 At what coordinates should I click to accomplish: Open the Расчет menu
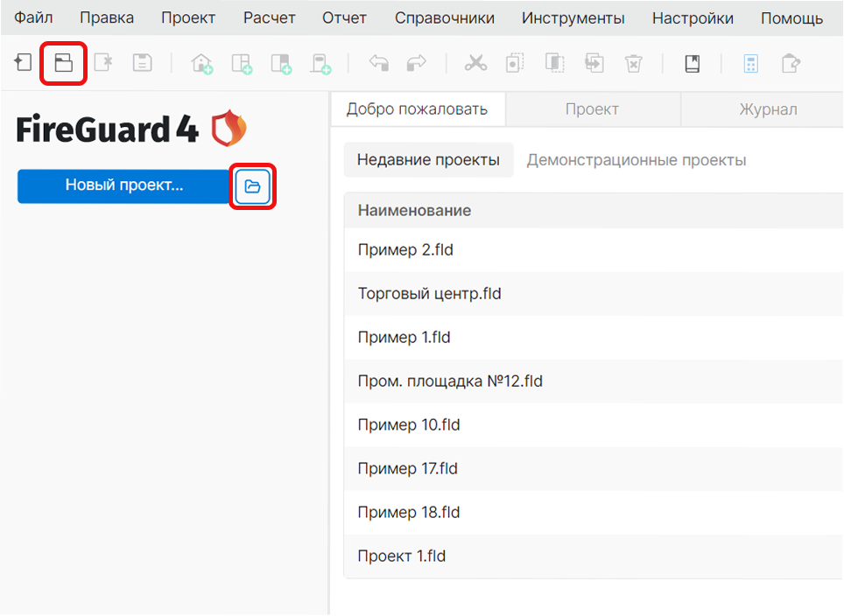[269, 17]
